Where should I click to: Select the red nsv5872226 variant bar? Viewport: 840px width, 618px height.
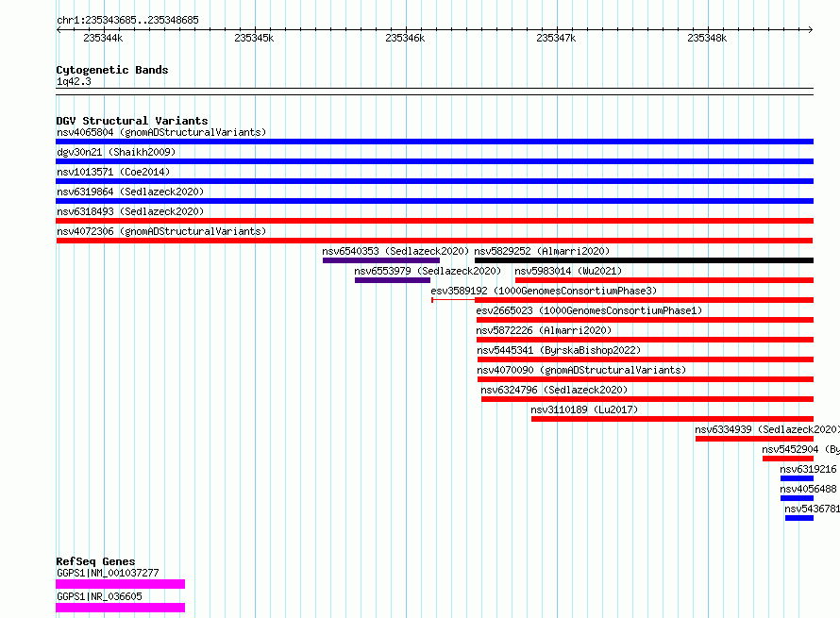(645, 340)
